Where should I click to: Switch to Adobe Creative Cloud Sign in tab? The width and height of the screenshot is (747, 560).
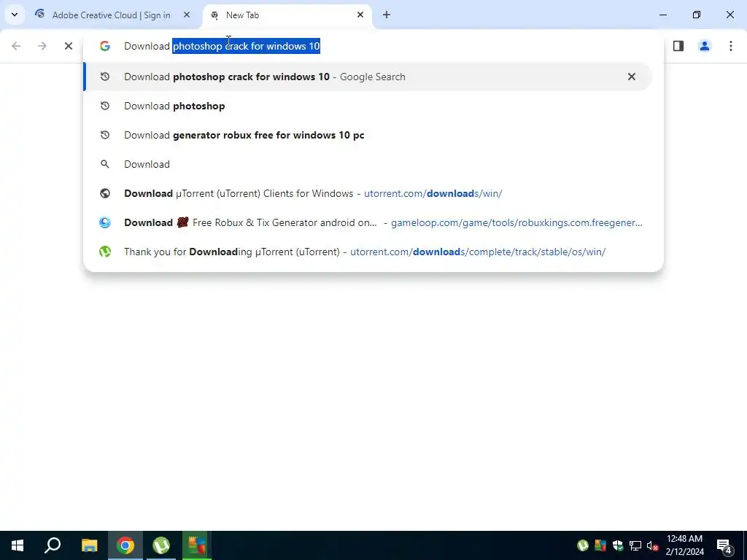[112, 15]
